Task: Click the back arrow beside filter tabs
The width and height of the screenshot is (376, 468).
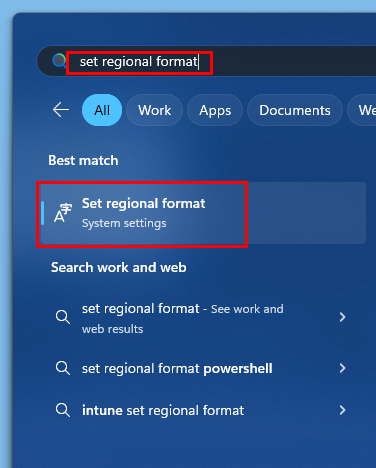Action: pos(61,110)
